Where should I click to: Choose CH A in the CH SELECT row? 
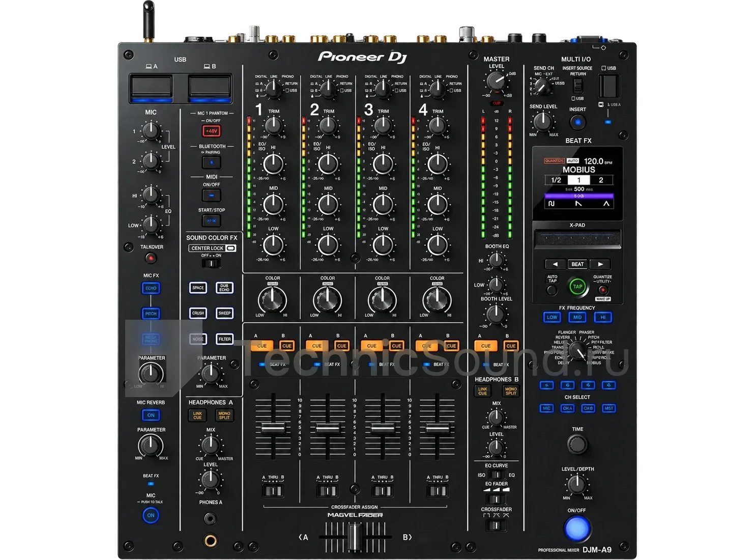[567, 408]
